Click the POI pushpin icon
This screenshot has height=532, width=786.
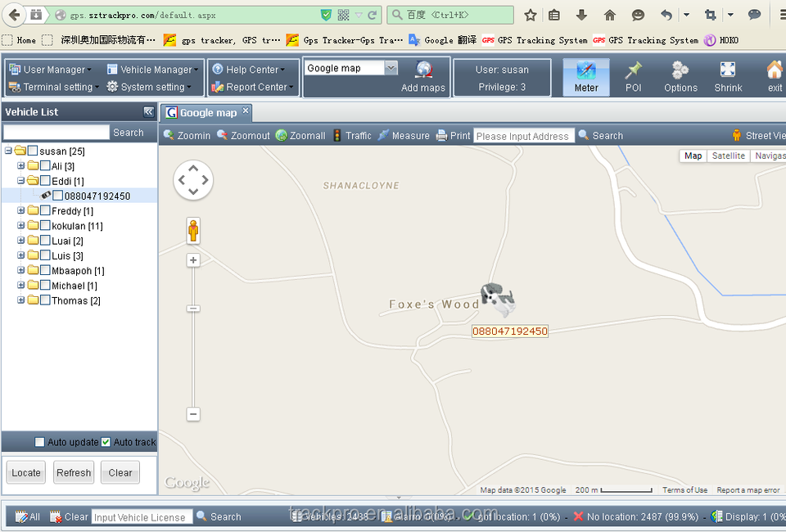[x=633, y=71]
